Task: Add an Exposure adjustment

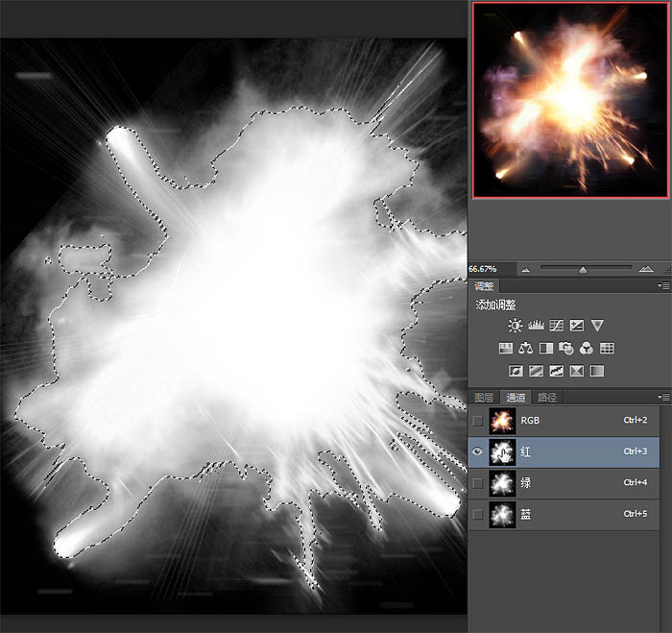Action: (x=576, y=326)
